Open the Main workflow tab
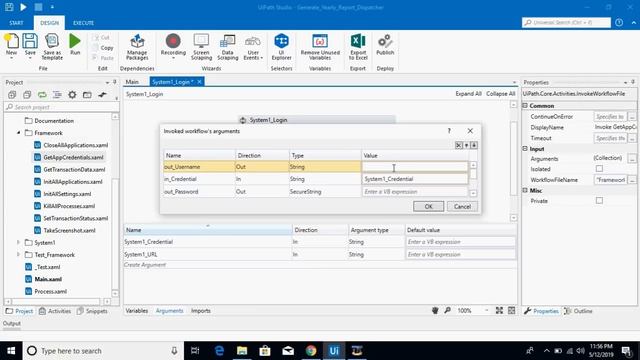This screenshot has height=360, width=640. [x=132, y=82]
